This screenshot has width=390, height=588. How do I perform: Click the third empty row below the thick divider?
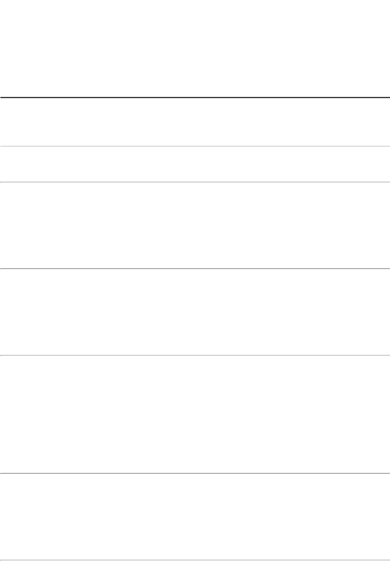coord(195,225)
